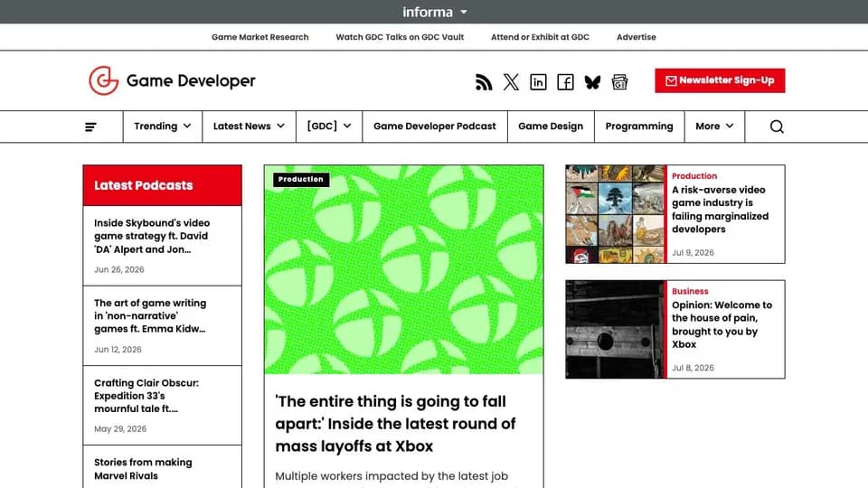Screen dimensions: 868x488
Task: Click the Production tag on Xbox image
Action: point(300,179)
